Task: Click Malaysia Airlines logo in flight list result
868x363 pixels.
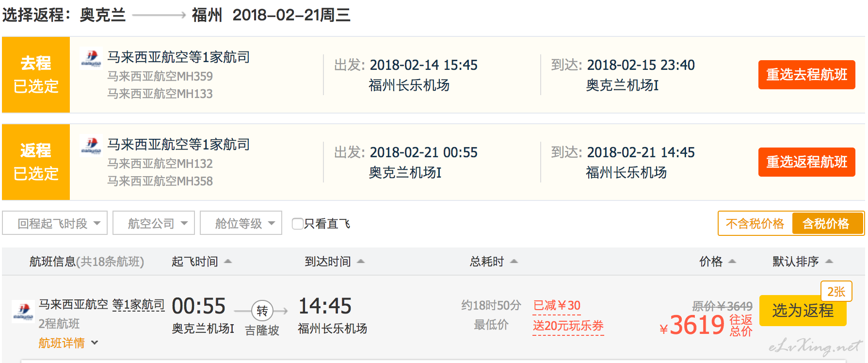Action: 23,311
